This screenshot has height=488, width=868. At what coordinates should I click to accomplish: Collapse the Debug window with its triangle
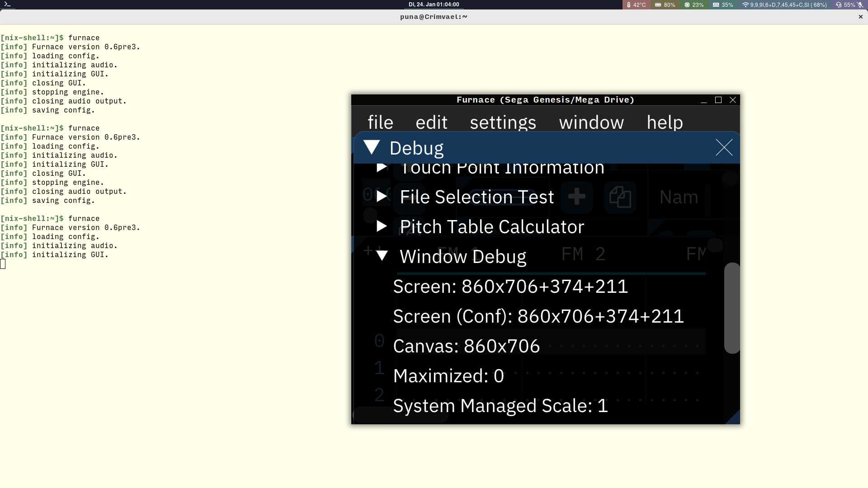(372, 147)
